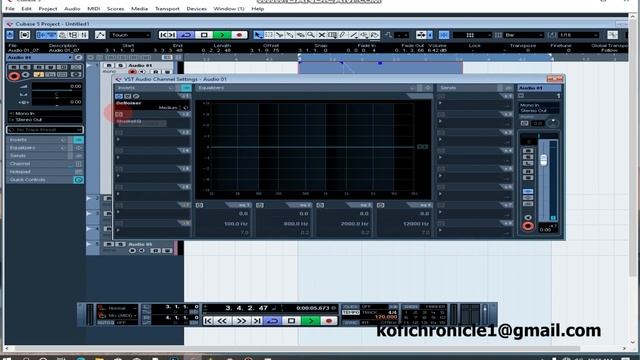
Task: Click Record in the top toolbar
Action: [x=239, y=35]
